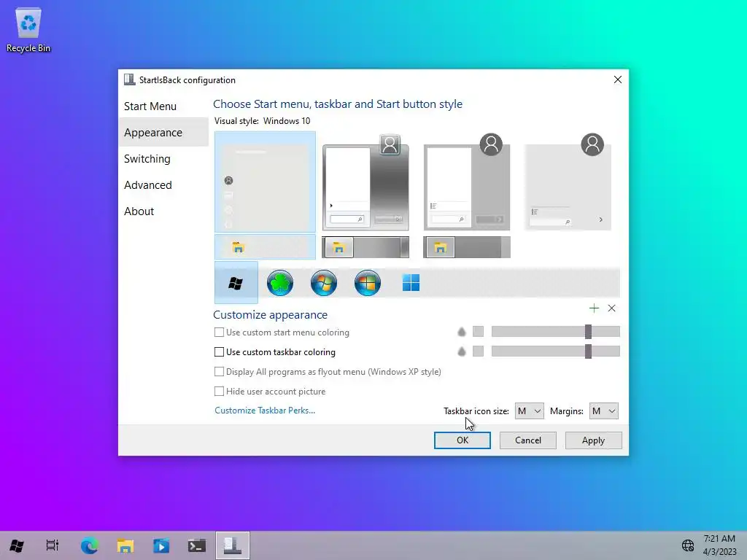
Task: Open File Explorer from the taskbar
Action: click(125, 545)
